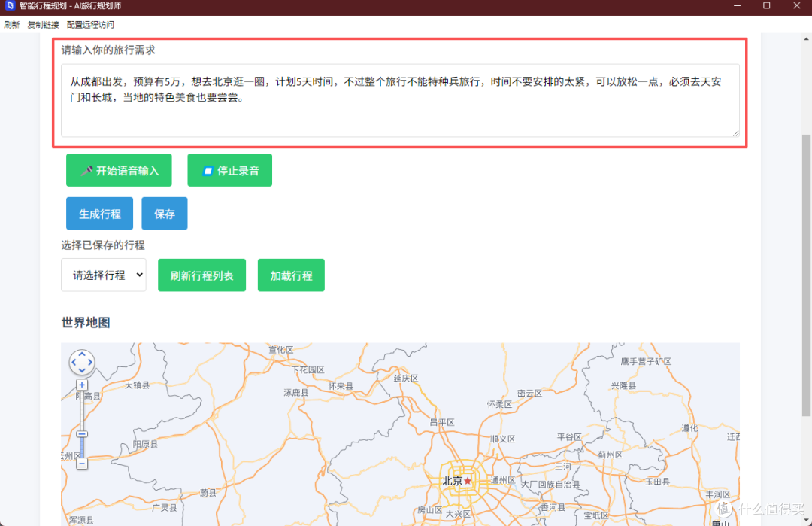Pan map down with compass arrow
The width and height of the screenshot is (812, 526).
point(82,370)
